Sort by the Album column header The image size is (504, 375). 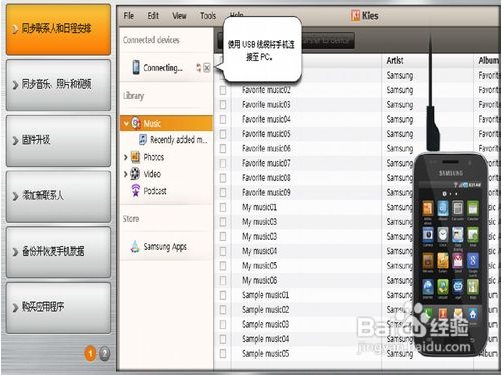point(489,61)
